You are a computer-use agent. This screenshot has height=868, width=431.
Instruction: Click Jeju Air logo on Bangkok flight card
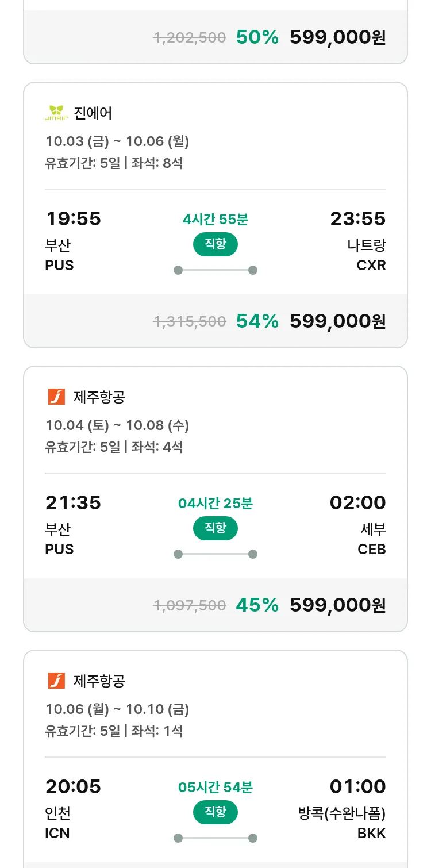tap(56, 681)
